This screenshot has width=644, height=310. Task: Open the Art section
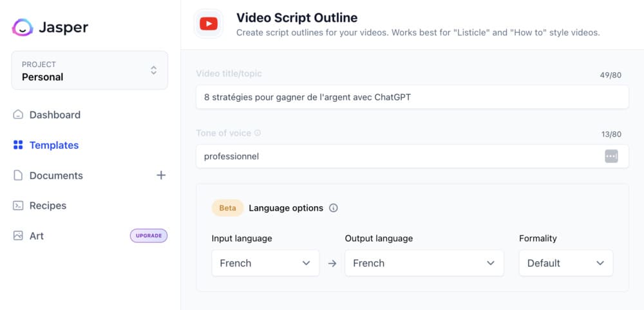click(x=36, y=236)
